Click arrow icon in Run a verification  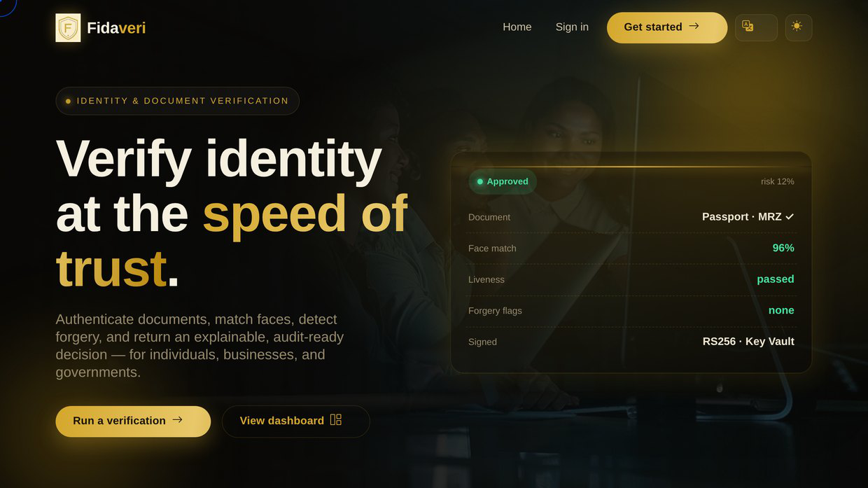click(x=177, y=419)
